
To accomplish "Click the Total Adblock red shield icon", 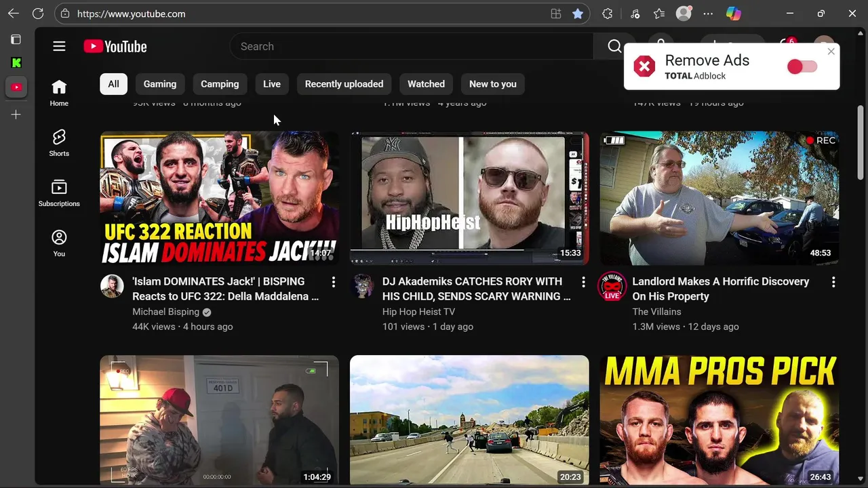I will tap(644, 66).
